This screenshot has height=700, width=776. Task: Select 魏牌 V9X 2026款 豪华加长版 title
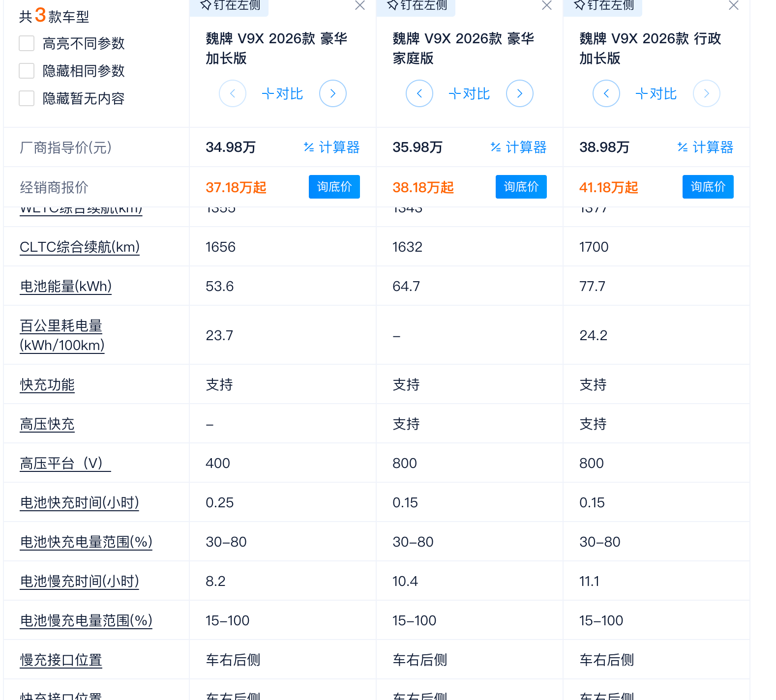(x=276, y=48)
